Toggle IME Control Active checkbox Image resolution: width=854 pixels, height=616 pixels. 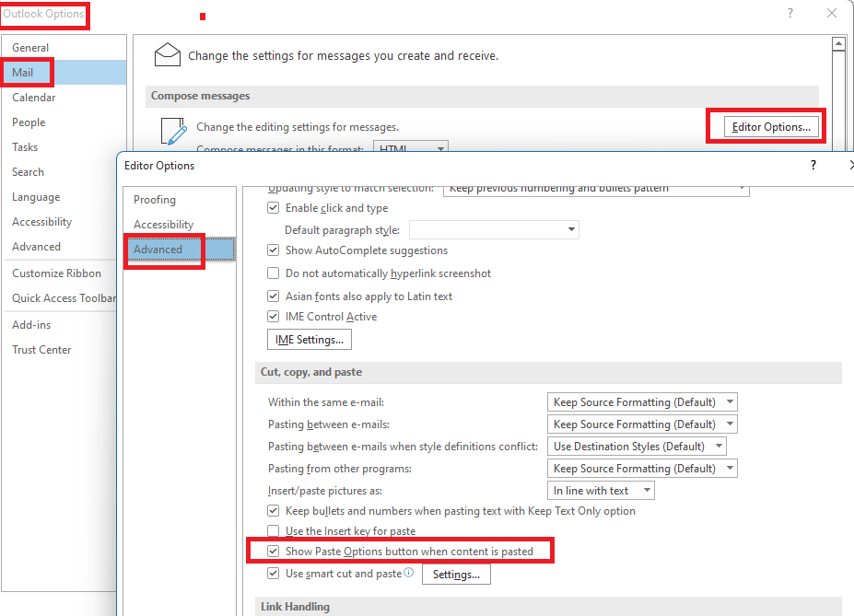pos(274,316)
